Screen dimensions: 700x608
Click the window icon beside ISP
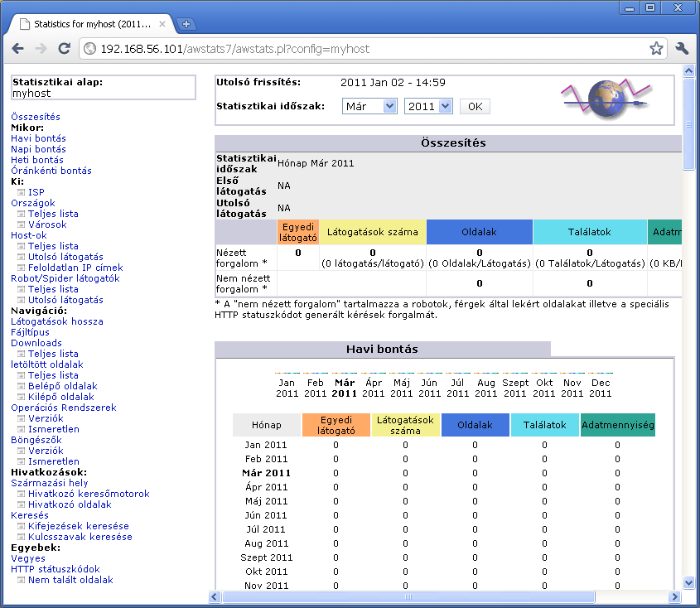(x=21, y=192)
